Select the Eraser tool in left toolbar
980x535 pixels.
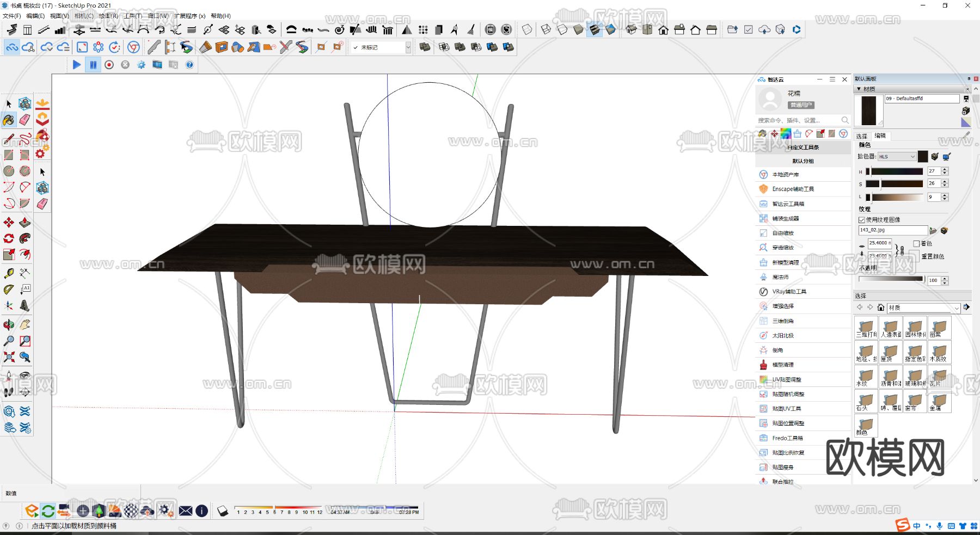click(25, 120)
